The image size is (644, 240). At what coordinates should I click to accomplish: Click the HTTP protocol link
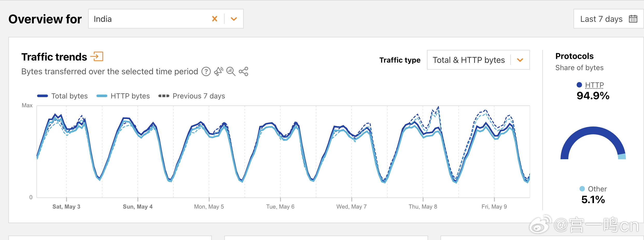pyautogui.click(x=594, y=85)
